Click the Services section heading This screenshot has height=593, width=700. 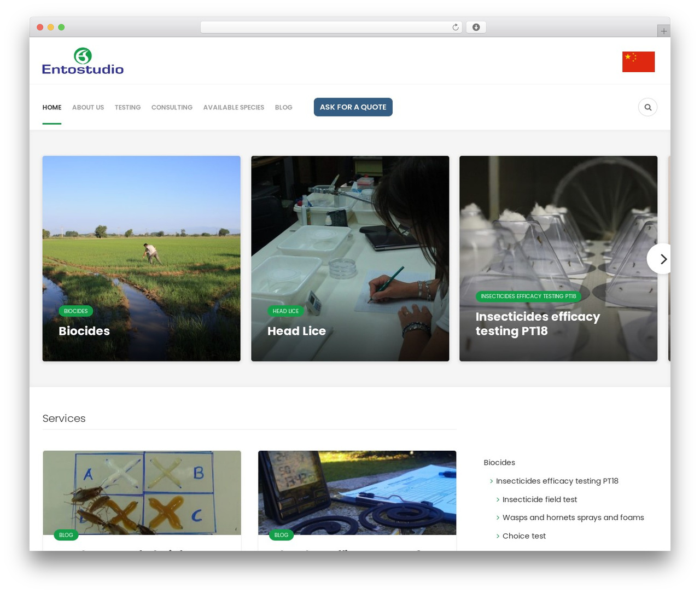64,418
